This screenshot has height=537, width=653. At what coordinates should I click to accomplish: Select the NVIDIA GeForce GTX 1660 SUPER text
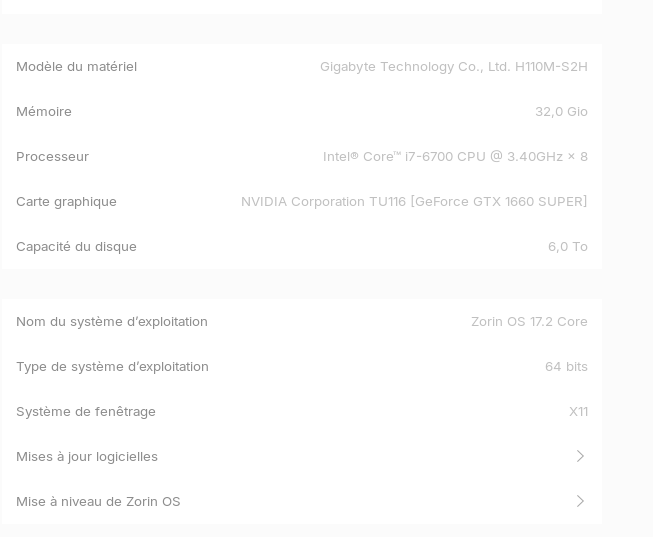point(414,201)
